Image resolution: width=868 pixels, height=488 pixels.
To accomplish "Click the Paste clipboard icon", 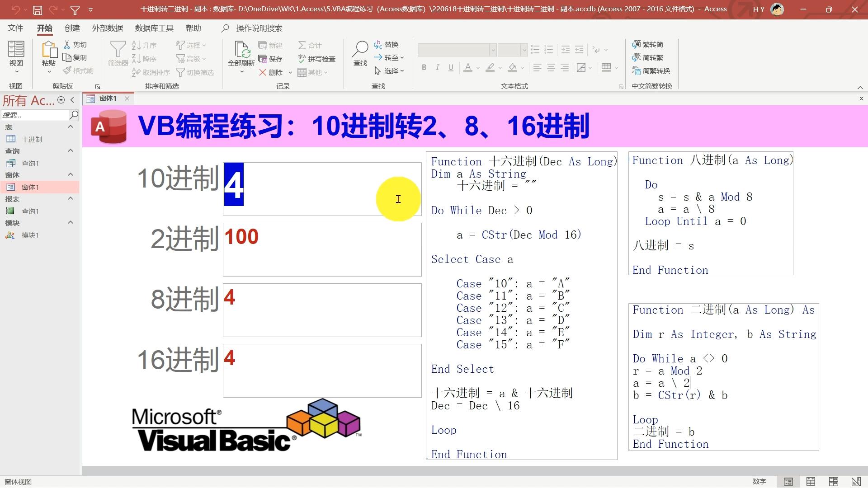I will (x=49, y=49).
